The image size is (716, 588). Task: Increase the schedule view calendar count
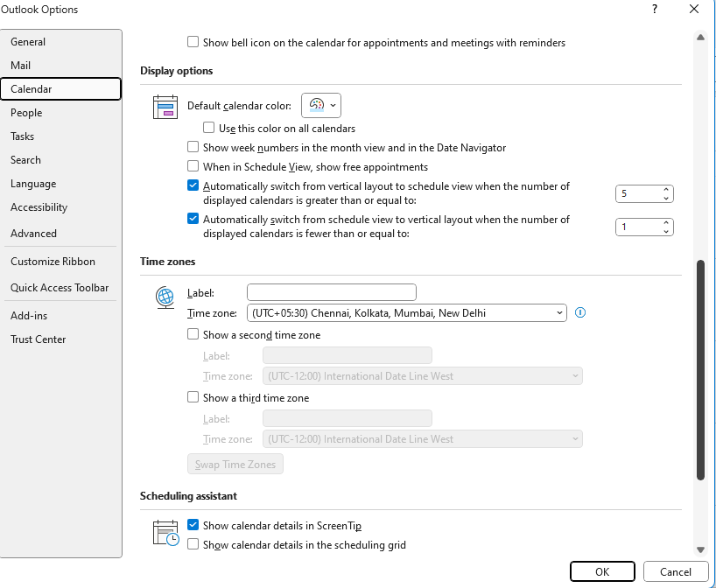click(666, 190)
